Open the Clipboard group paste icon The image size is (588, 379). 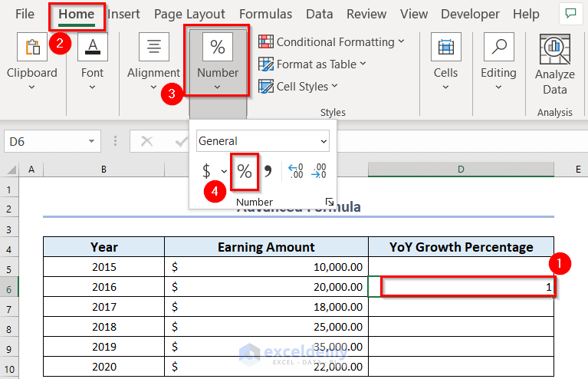(32, 47)
